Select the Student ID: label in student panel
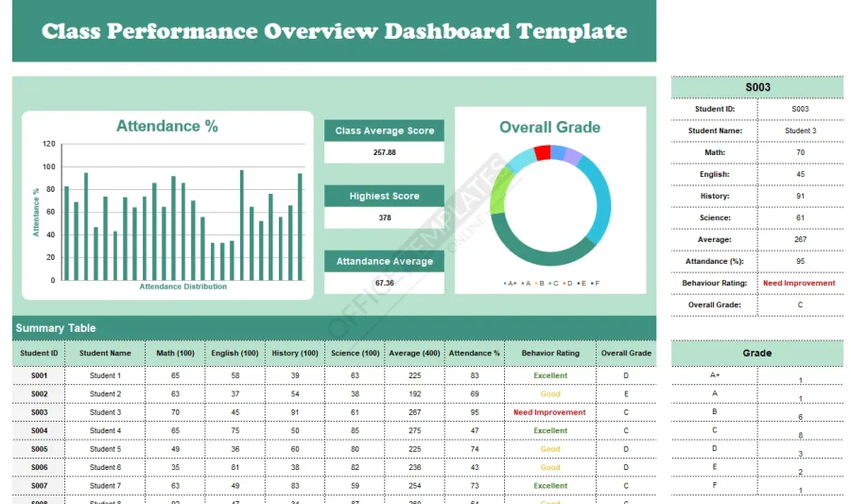 pos(715,109)
